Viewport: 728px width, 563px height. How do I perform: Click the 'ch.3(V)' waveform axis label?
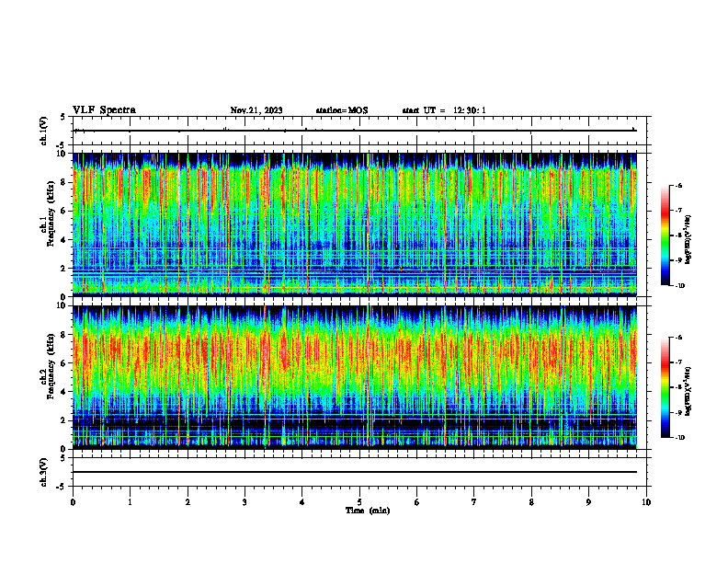pyautogui.click(x=44, y=472)
